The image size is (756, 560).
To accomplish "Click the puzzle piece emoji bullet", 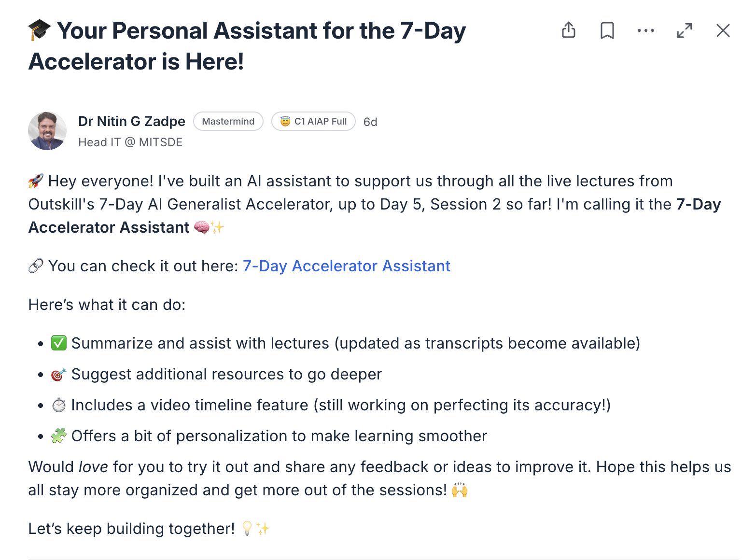I will coord(59,436).
